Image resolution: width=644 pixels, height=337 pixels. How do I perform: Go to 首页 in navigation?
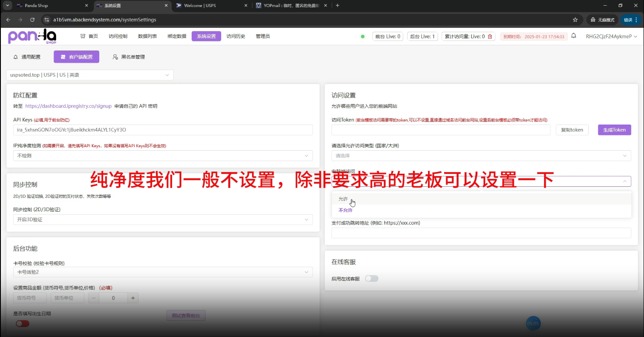pos(89,37)
